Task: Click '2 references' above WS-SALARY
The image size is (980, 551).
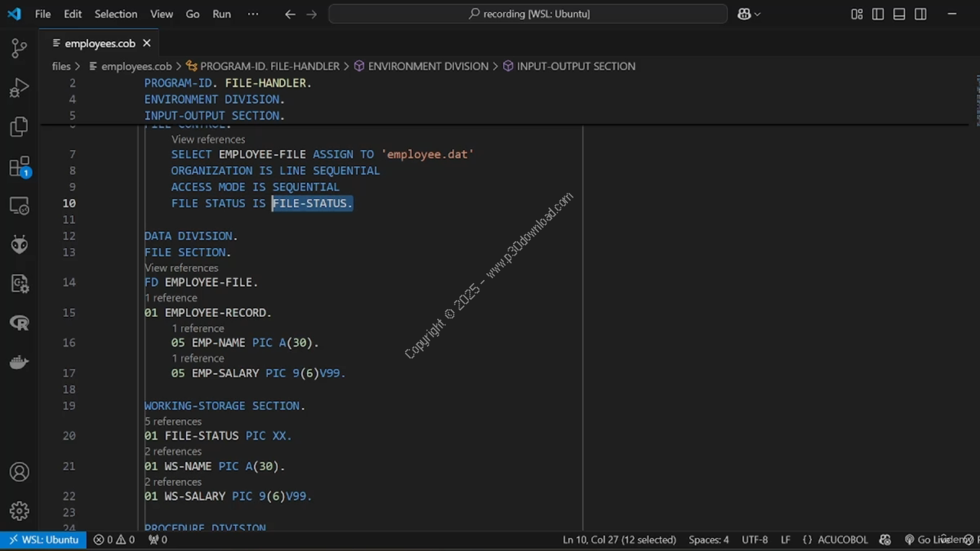Action: pos(173,481)
